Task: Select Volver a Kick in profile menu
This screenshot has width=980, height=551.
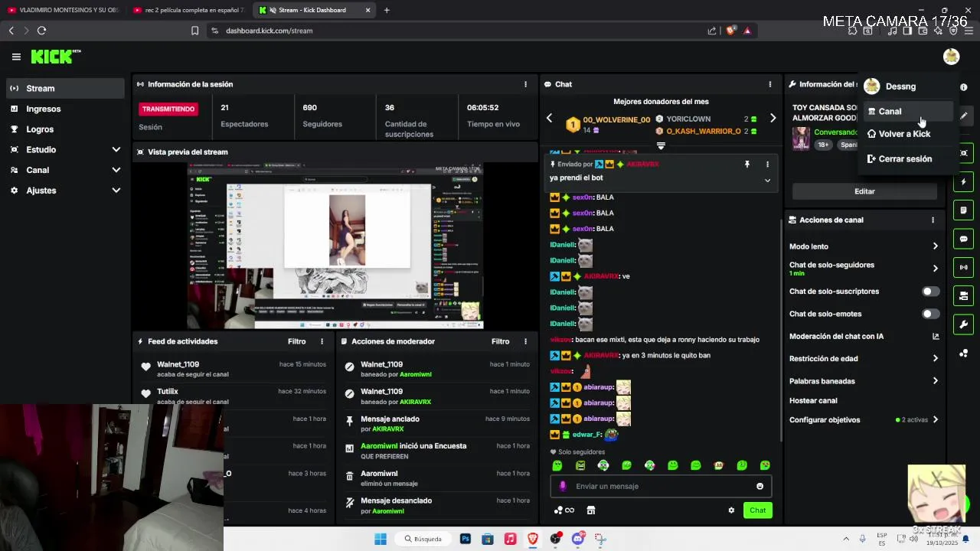Action: pyautogui.click(x=908, y=134)
